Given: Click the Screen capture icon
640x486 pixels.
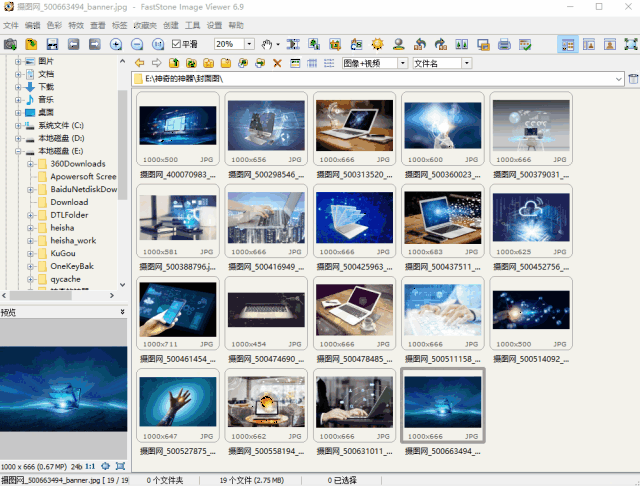Looking at the screenshot, I should 483,44.
